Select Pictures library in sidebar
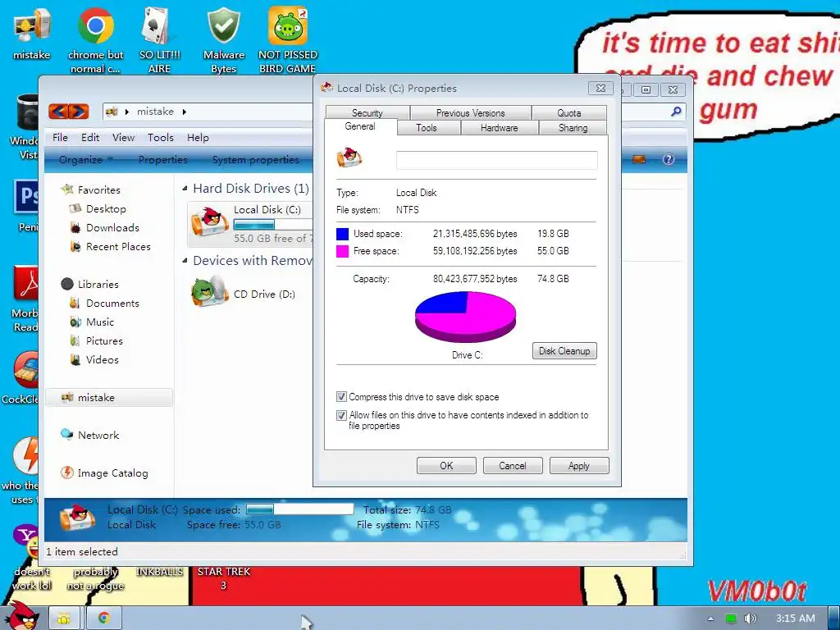 (104, 340)
